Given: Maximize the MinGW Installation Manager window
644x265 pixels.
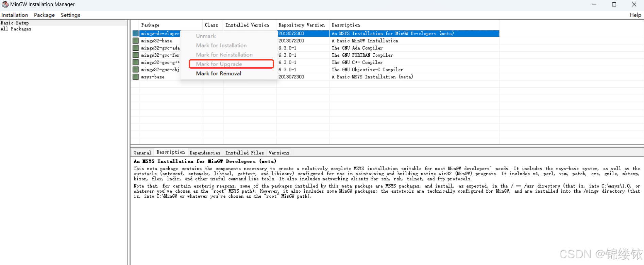Looking at the screenshot, I should pyautogui.click(x=614, y=4).
